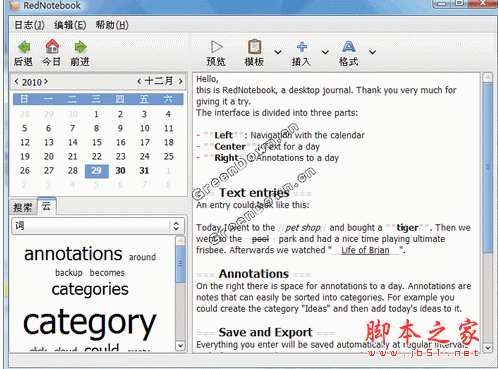
Task: Click the blue plus insert icon (插入)
Action: (x=302, y=47)
